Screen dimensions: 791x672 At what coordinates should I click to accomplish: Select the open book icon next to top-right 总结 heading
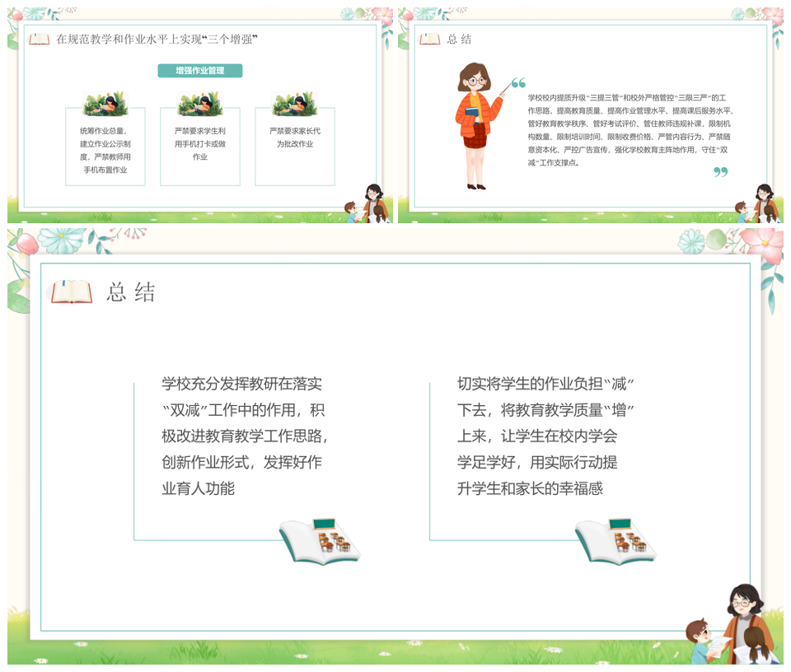point(430,38)
